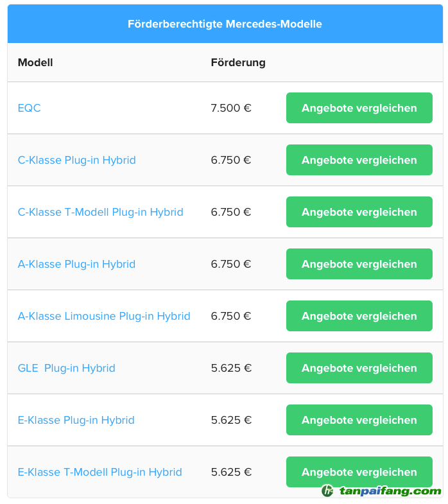Screen dimensions: 448x504
Task: Compare offers for the EQC
Action: point(359,108)
